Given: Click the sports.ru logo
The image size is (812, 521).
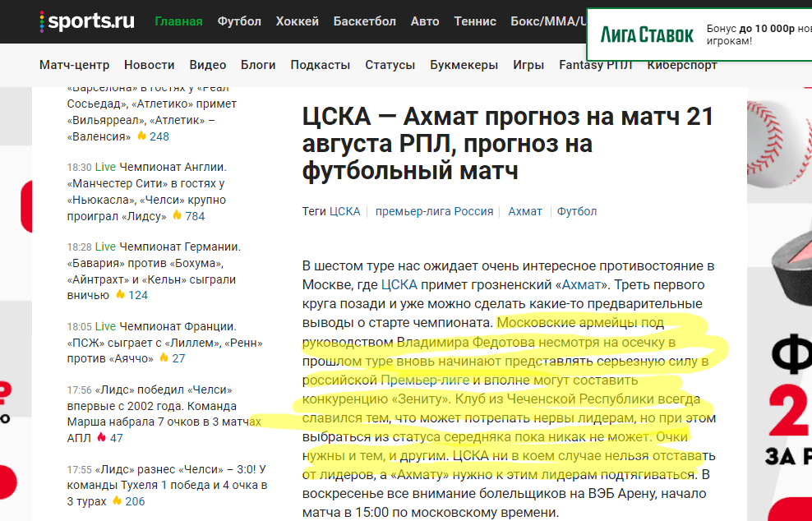Looking at the screenshot, I should 87,21.
